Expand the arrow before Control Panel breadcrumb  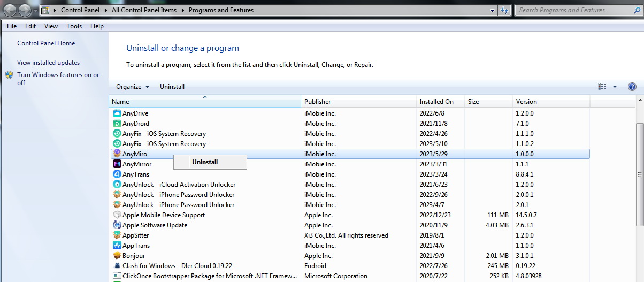(56, 10)
